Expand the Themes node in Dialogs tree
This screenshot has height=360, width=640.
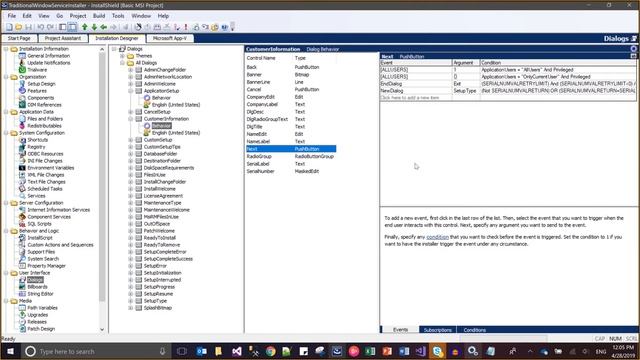[122, 56]
